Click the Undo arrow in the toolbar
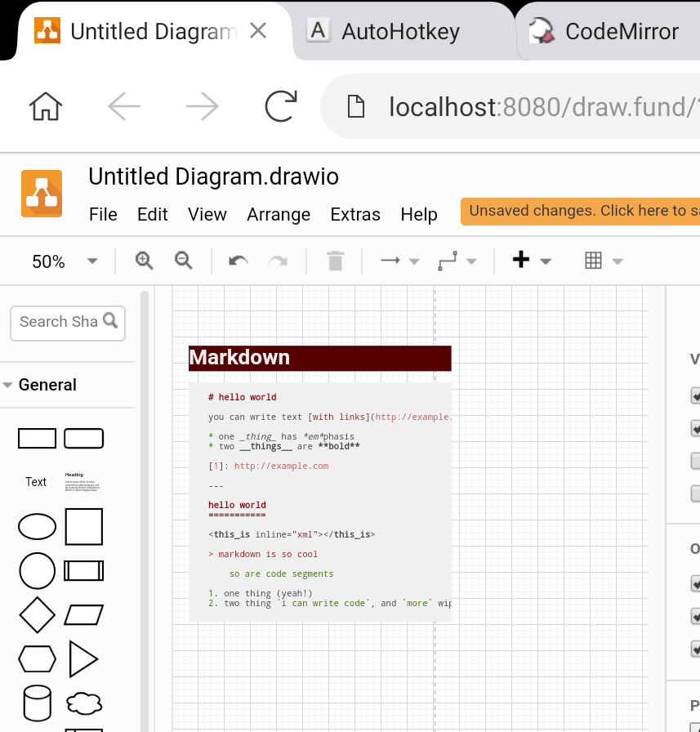The image size is (700, 732). pos(237,260)
